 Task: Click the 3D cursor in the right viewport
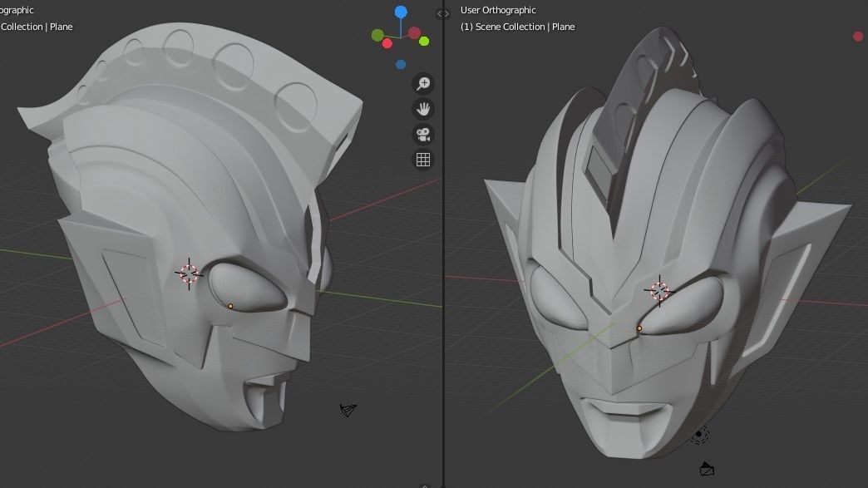click(x=659, y=290)
